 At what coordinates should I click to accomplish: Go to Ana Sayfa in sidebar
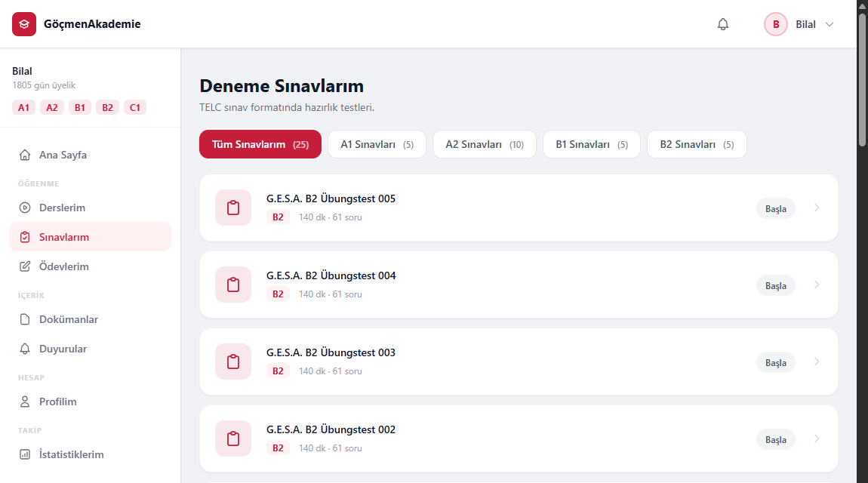(x=91, y=155)
